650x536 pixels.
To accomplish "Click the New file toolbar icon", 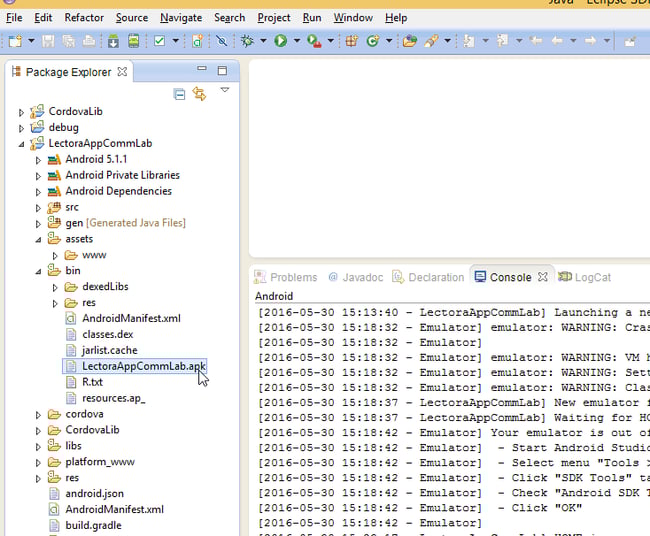I will click(x=15, y=41).
